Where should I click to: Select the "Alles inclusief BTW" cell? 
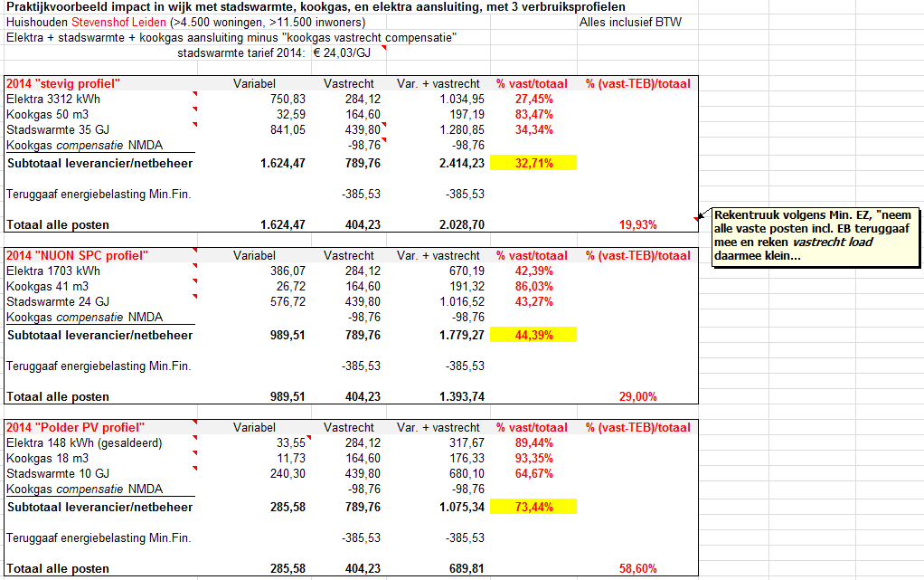[x=630, y=23]
